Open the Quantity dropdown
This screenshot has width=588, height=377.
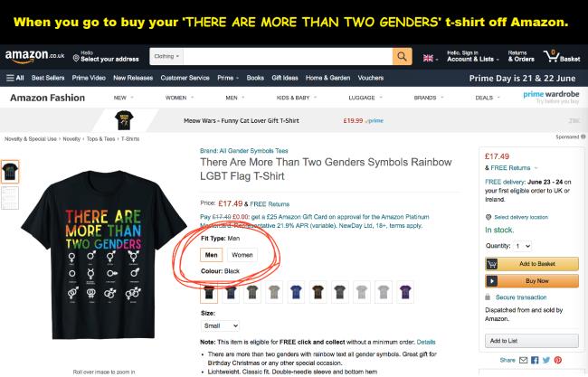coord(523,246)
